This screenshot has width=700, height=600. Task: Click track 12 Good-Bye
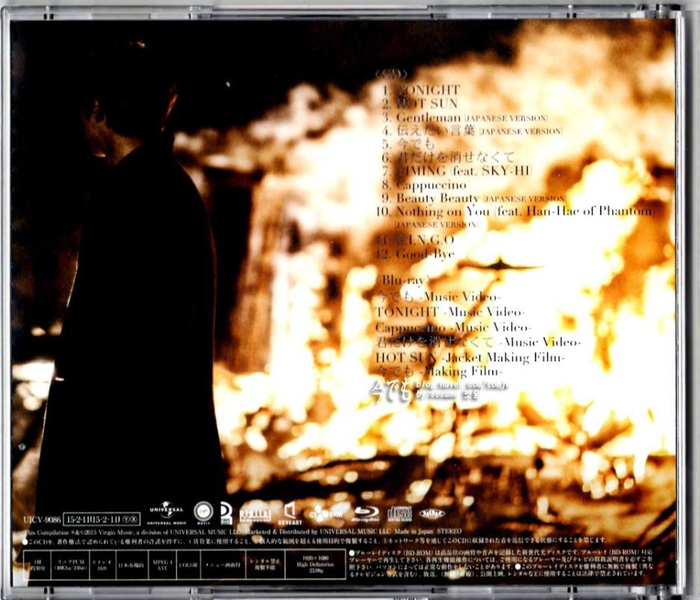[x=415, y=254]
